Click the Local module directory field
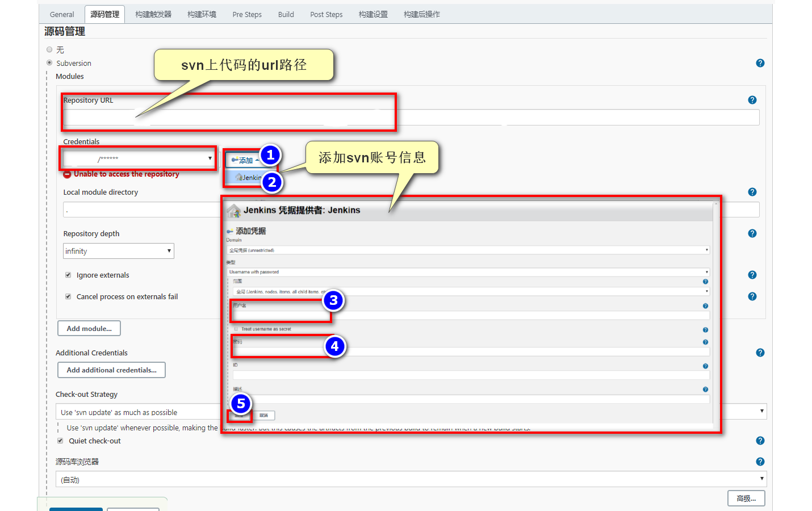Screen dimensions: 812x511 tap(411, 210)
